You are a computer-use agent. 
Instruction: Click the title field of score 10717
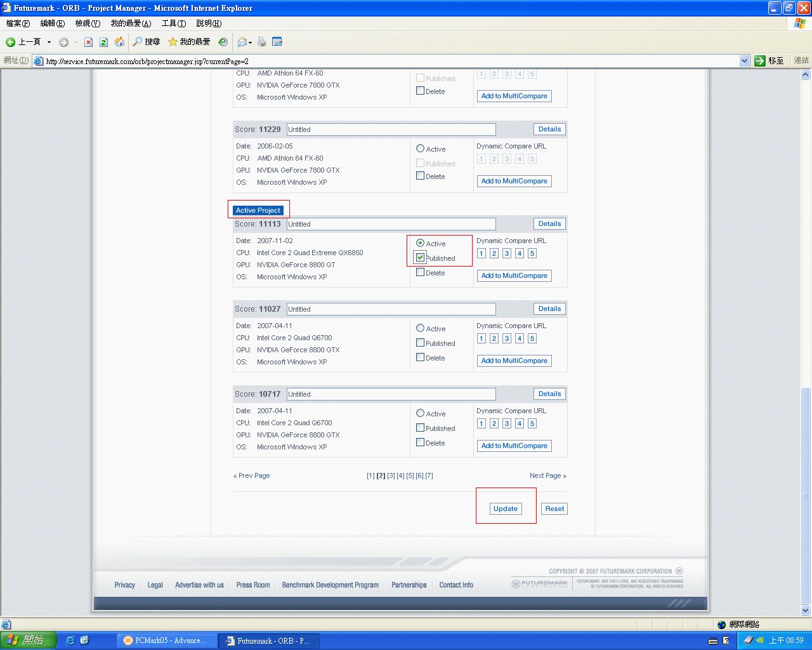[x=391, y=394]
